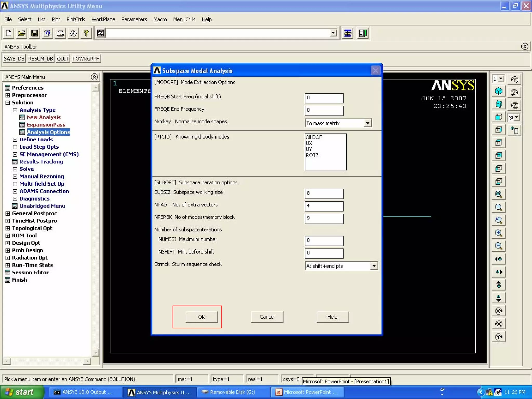The width and height of the screenshot is (532, 399).
Task: Click the New Analysis toolbar icon
Action: click(x=9, y=33)
